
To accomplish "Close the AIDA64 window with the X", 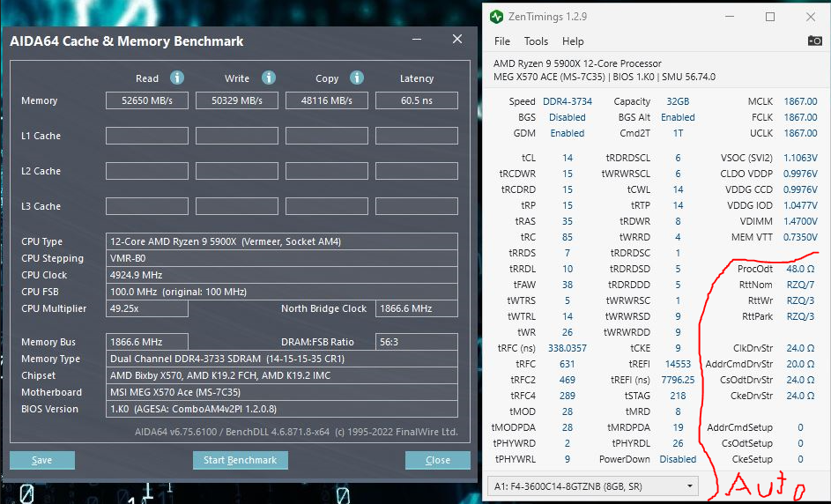I will click(x=457, y=40).
